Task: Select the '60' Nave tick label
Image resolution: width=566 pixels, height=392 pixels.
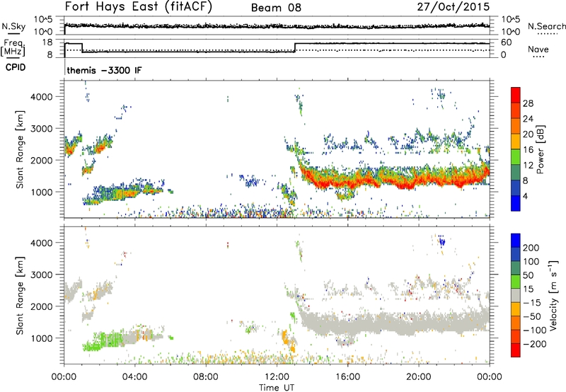Action: pos(507,42)
